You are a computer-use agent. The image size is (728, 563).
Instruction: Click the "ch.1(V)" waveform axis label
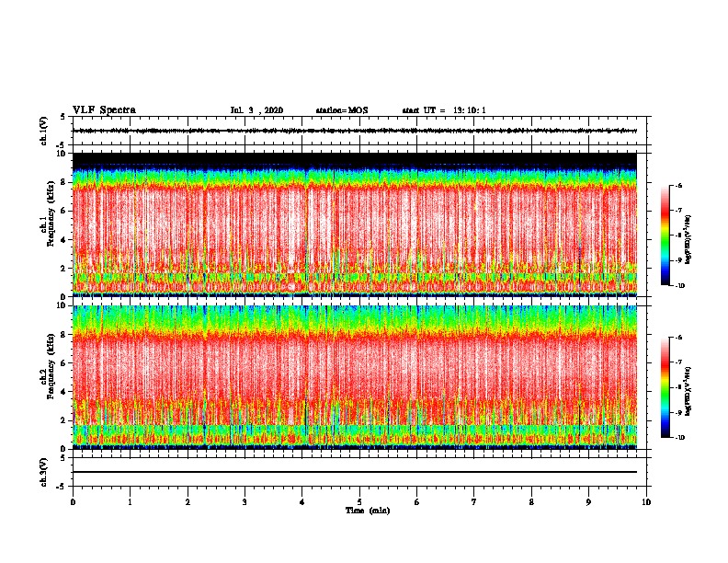pyautogui.click(x=43, y=131)
